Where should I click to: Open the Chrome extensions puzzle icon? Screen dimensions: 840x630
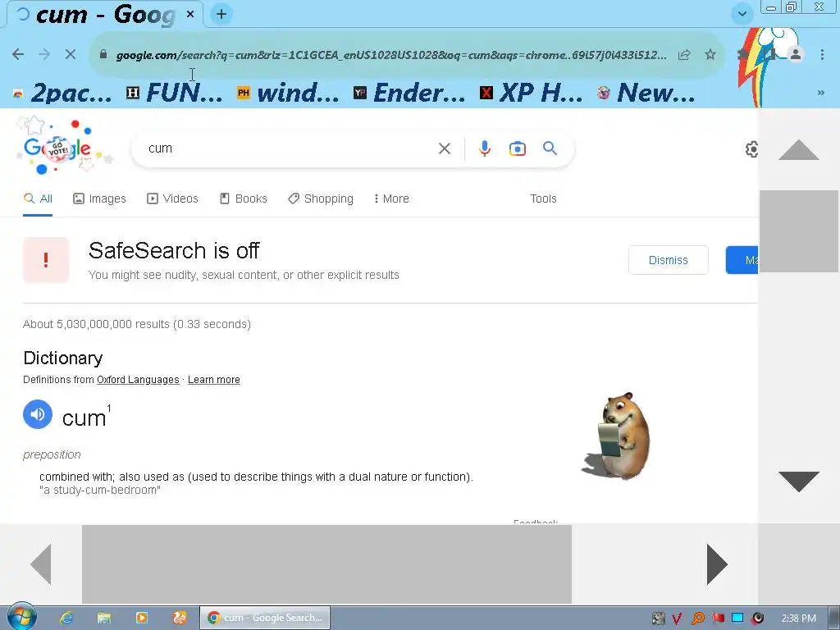pos(742,54)
